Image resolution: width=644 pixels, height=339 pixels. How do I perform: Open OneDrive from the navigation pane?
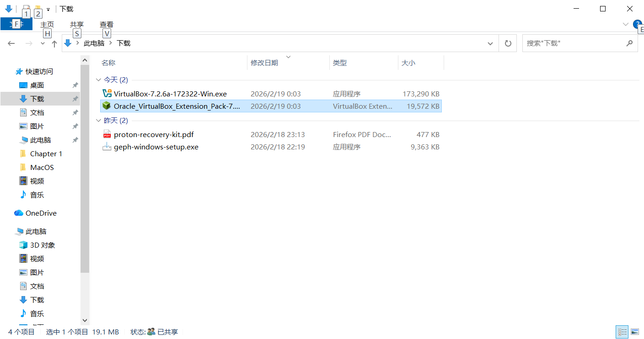point(41,213)
